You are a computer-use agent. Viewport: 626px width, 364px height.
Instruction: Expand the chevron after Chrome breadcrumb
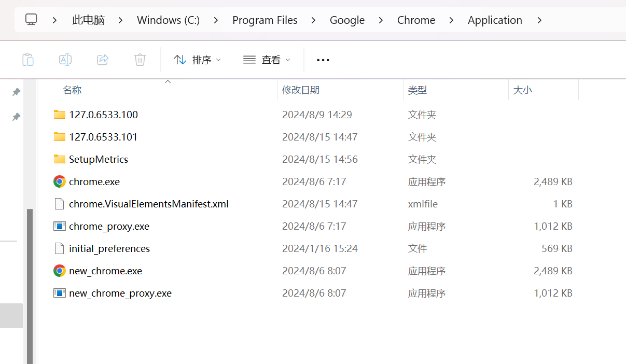[x=451, y=20]
